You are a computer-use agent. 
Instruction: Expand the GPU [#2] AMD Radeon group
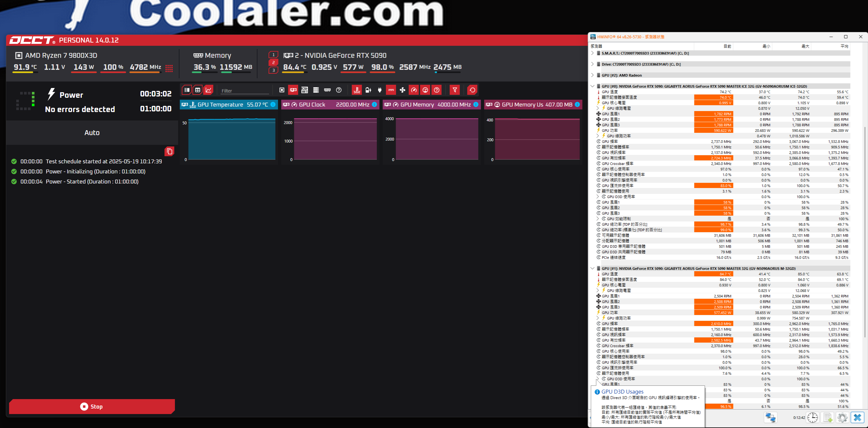(592, 75)
